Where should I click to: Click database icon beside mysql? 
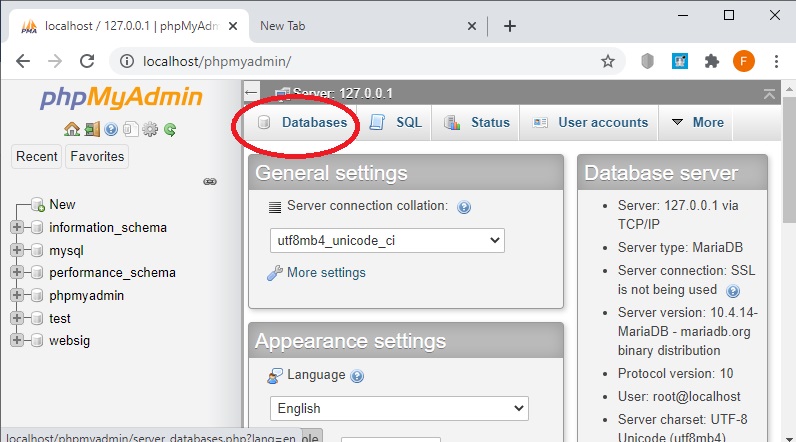pos(37,250)
